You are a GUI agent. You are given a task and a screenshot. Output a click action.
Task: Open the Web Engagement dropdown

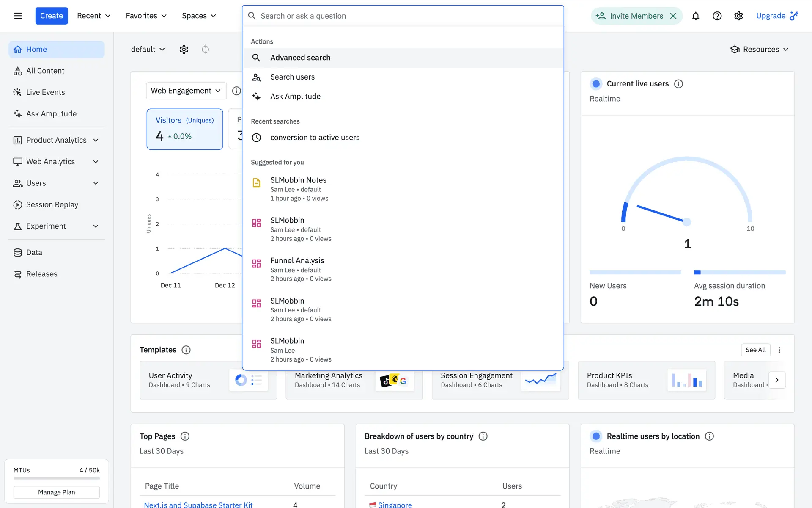click(x=186, y=91)
